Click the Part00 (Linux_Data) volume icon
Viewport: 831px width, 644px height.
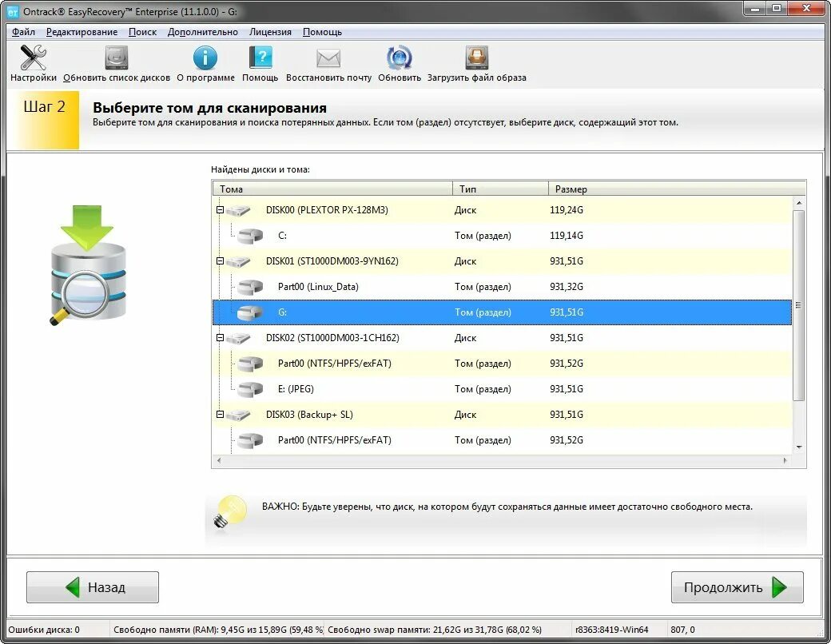pyautogui.click(x=250, y=288)
